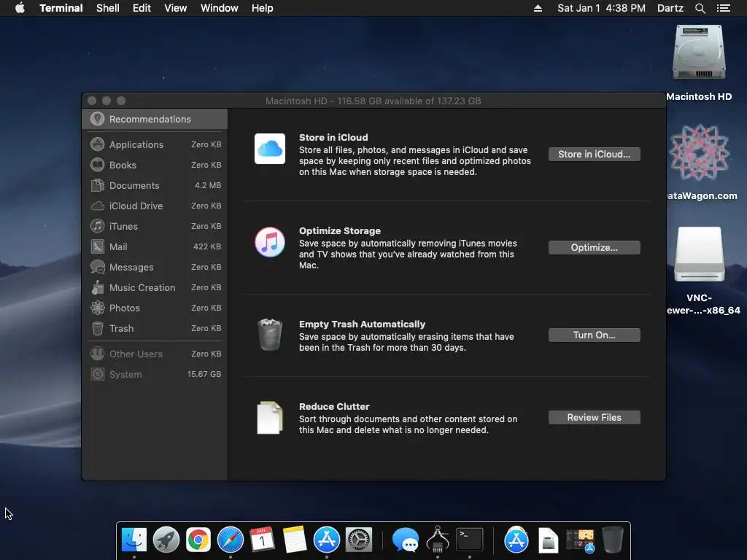Viewport: 747px width, 560px height.
Task: Open the View menu
Action: point(175,8)
